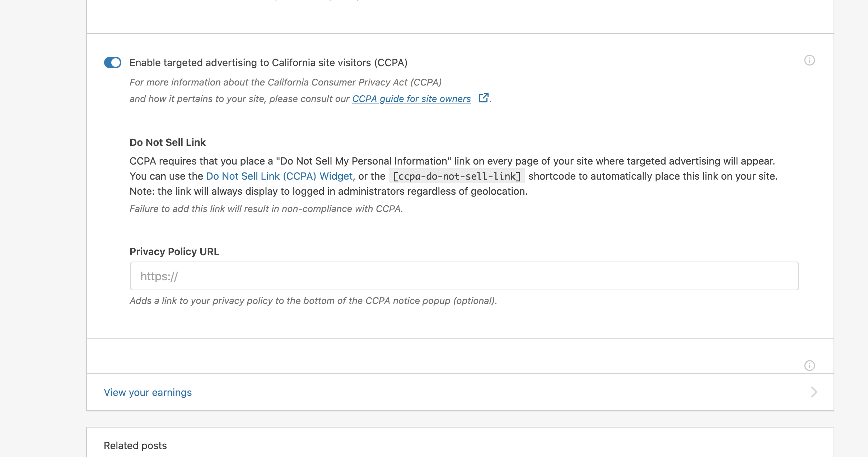Screen dimensions: 868x457
Task: Click 'Adds a link to your privacy policy' hint
Action: (313, 301)
